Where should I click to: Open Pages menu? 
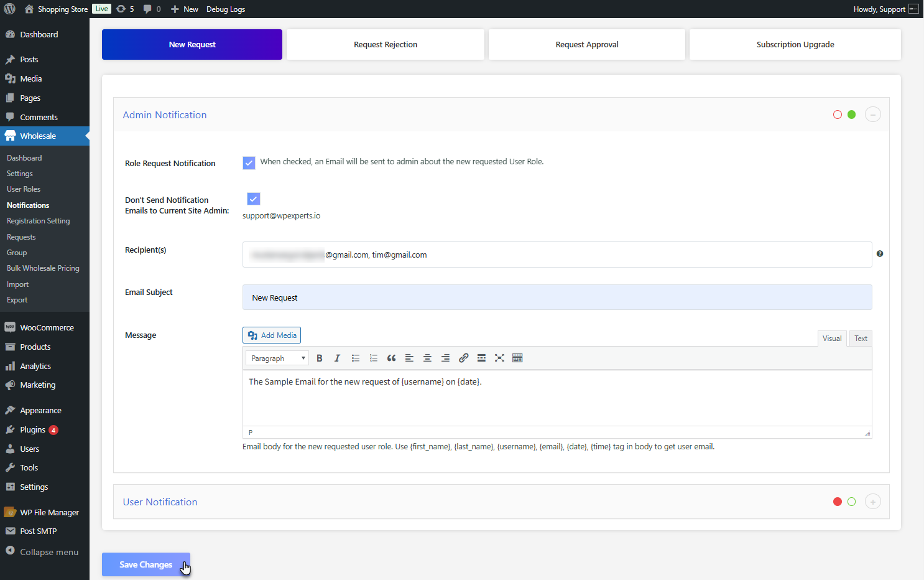point(45,98)
